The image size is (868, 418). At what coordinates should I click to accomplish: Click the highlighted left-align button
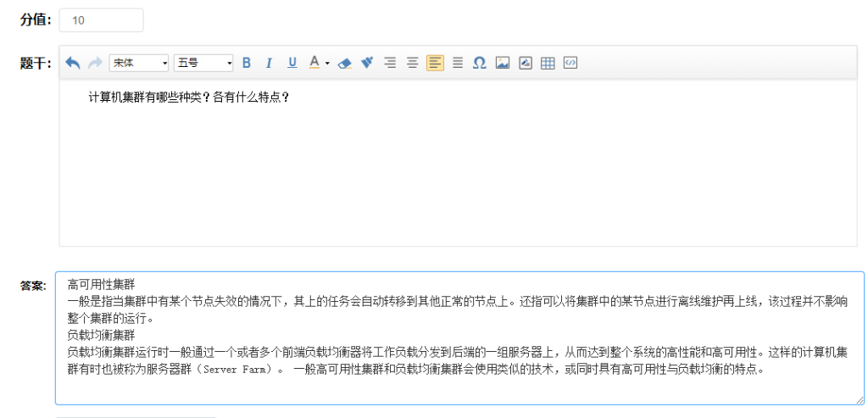[x=435, y=64]
